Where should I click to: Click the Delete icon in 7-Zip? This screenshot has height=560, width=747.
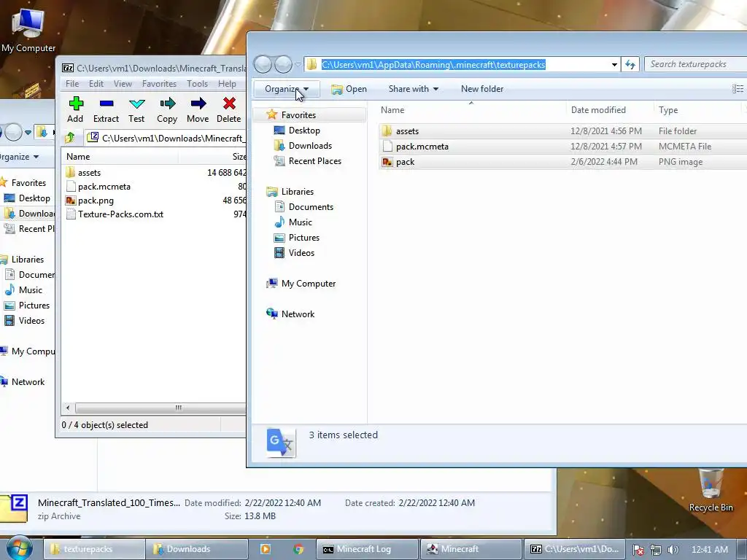coord(229,104)
